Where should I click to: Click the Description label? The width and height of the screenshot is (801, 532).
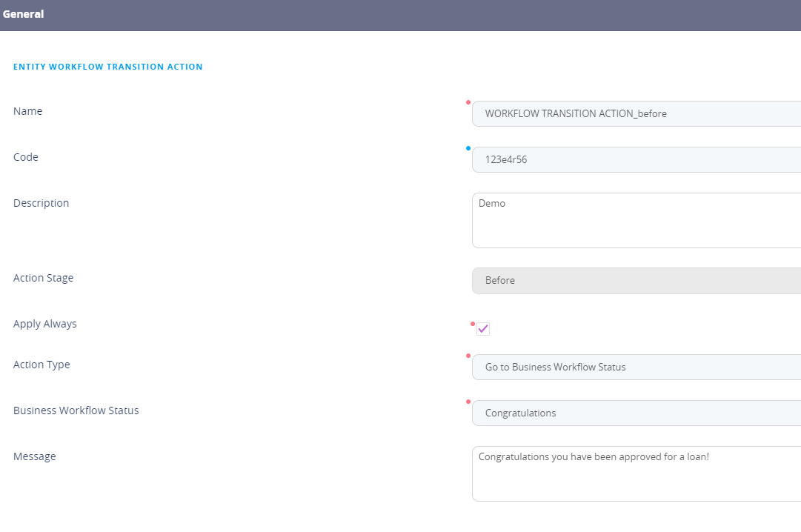[x=41, y=203]
